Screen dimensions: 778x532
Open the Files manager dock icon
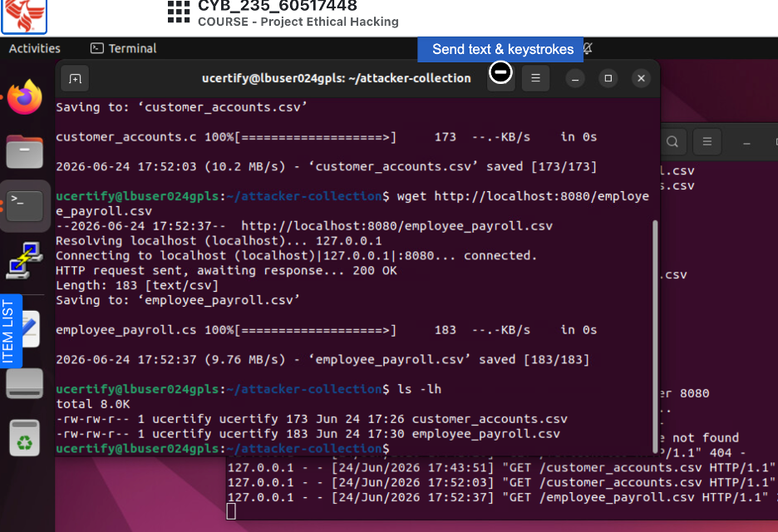(x=24, y=151)
